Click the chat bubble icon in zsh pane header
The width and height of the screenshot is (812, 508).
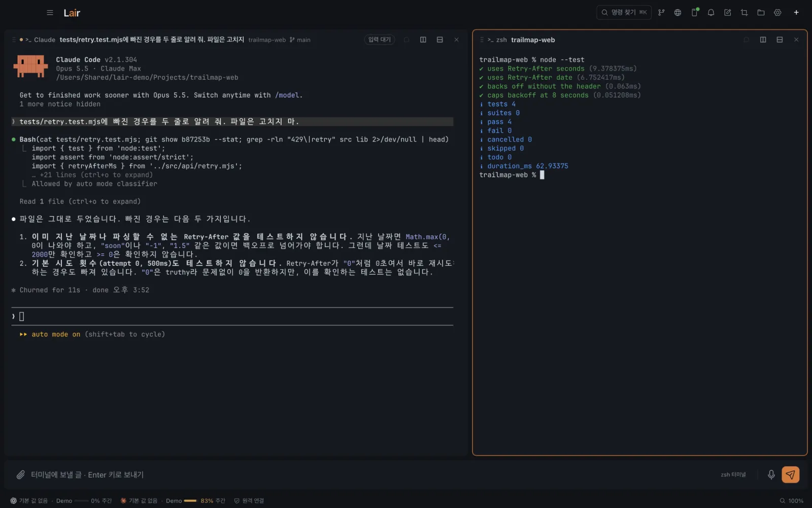click(x=746, y=40)
